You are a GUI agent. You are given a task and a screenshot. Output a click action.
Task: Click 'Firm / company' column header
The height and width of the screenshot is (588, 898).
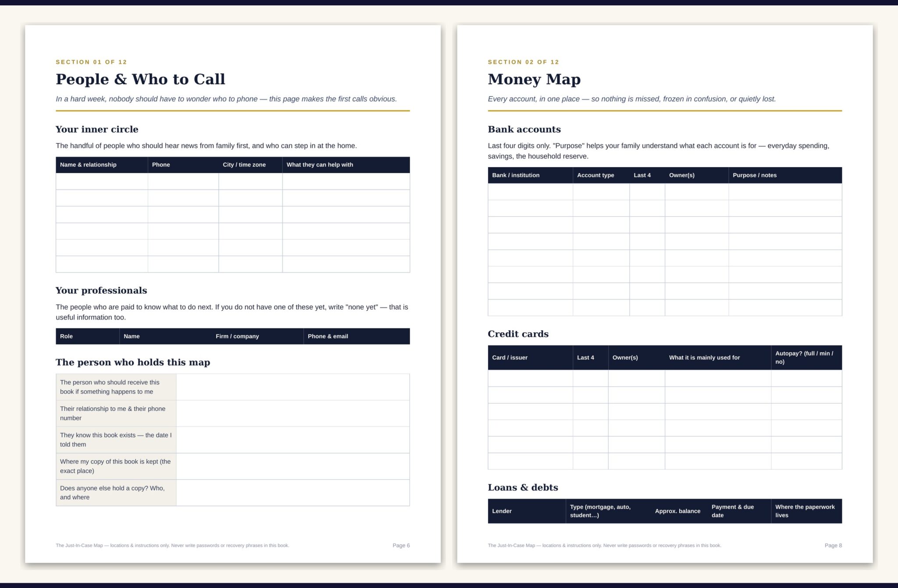[257, 336]
